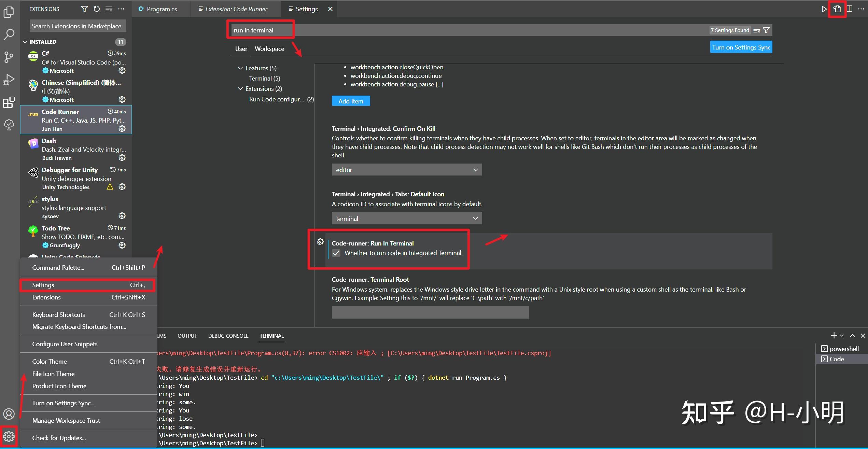Create a new terminal with plus icon

point(834,335)
